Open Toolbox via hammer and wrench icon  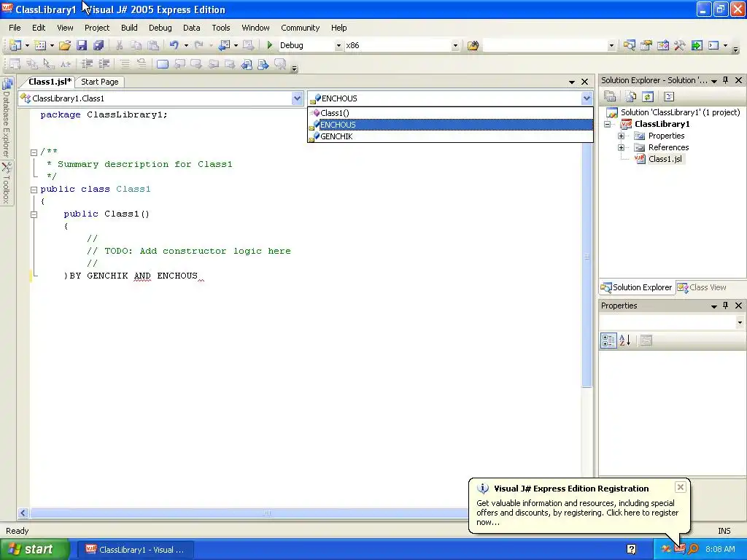680,45
